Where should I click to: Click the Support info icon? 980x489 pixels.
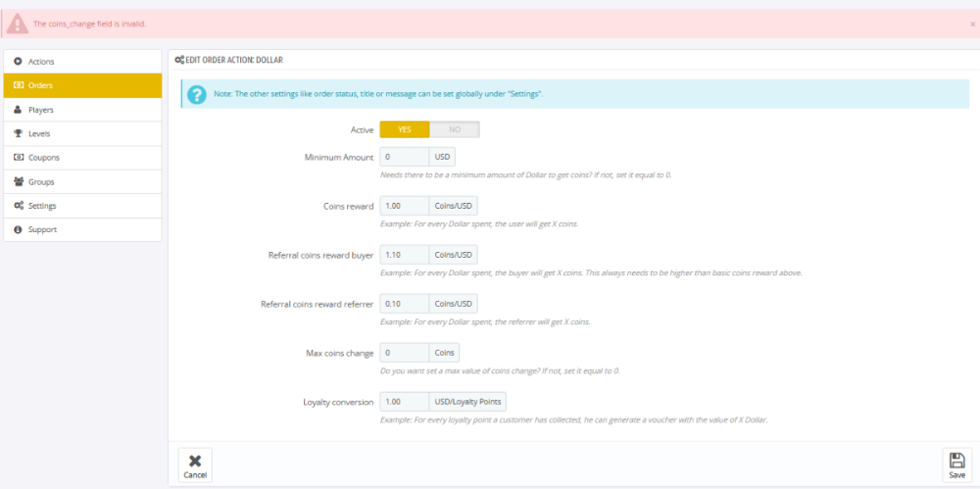point(18,229)
